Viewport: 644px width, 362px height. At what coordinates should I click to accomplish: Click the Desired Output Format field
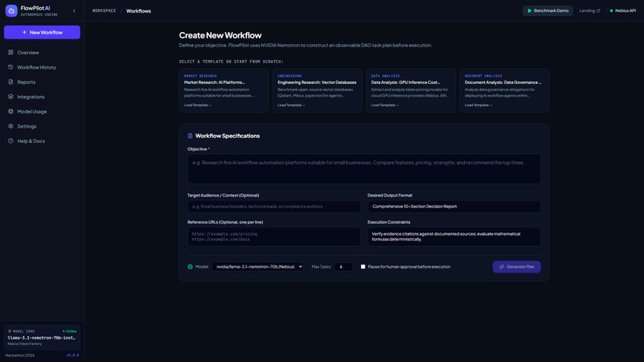point(454,206)
